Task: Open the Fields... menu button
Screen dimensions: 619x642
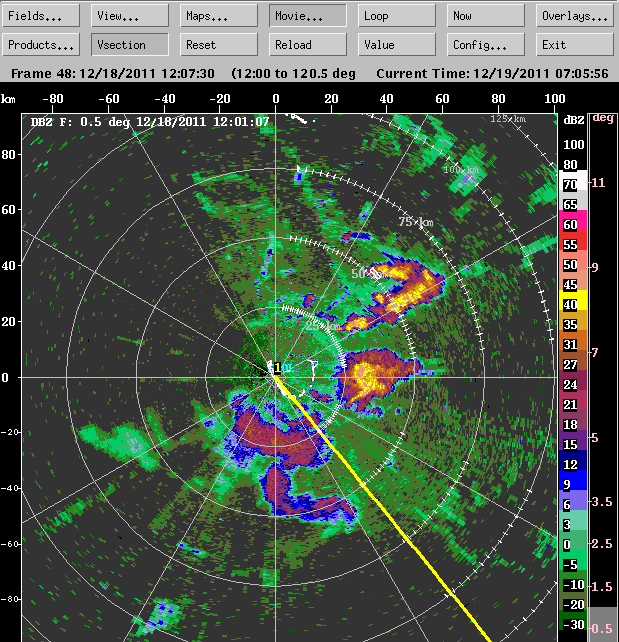Action: (41, 16)
